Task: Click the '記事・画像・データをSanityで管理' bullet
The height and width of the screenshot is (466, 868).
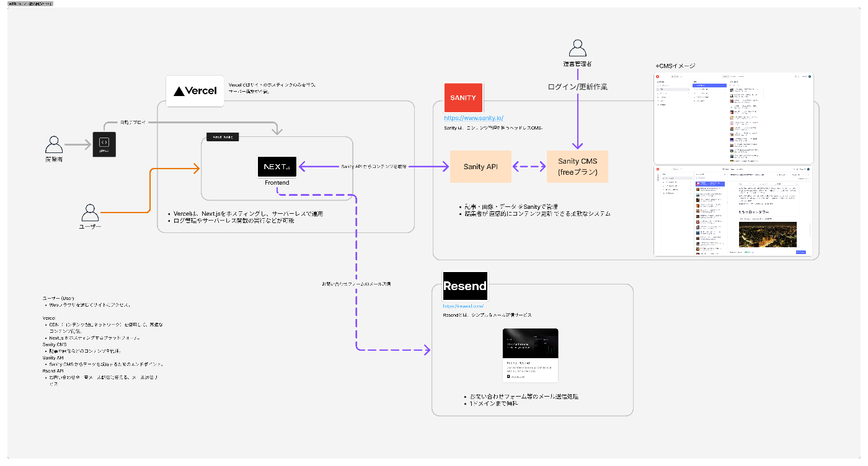Action: 513,206
